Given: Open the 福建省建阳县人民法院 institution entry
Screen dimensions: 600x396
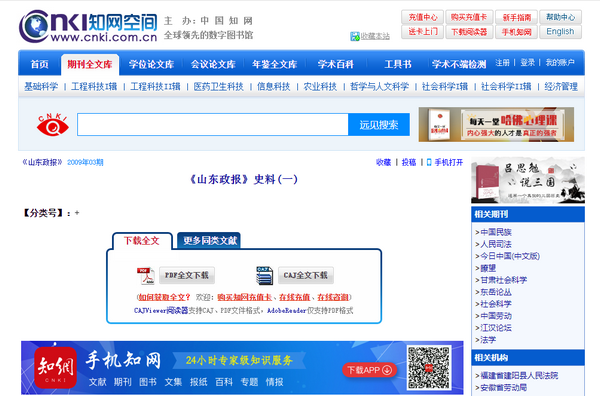Looking at the screenshot, I should (519, 375).
